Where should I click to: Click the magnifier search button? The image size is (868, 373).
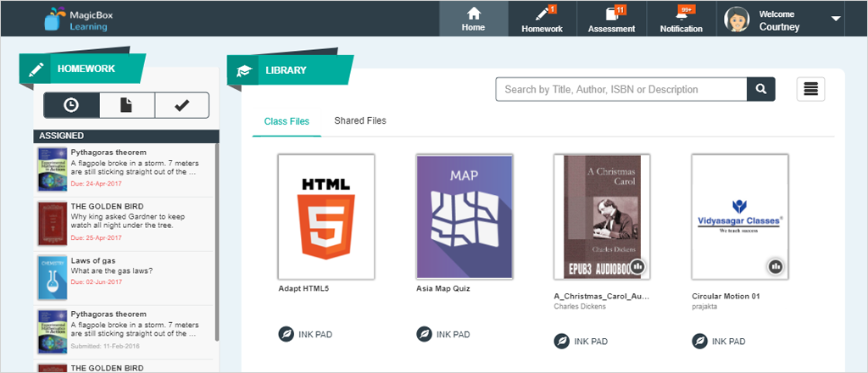(x=761, y=89)
